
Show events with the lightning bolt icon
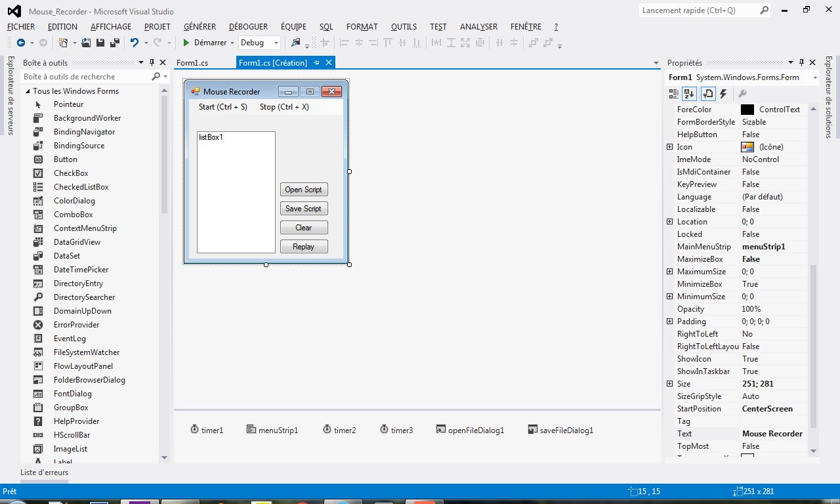point(723,94)
